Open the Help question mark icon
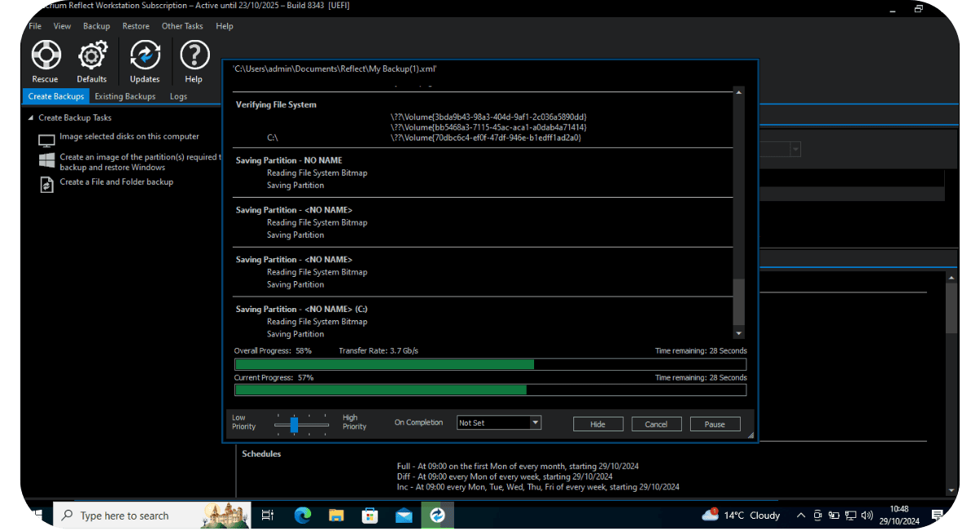Screen dimensions: 980x531 (x=194, y=56)
